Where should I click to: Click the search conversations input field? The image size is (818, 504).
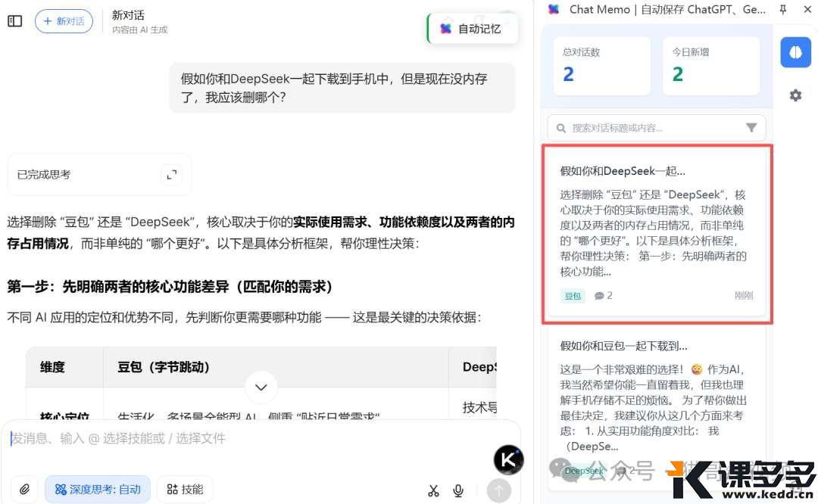(x=651, y=128)
